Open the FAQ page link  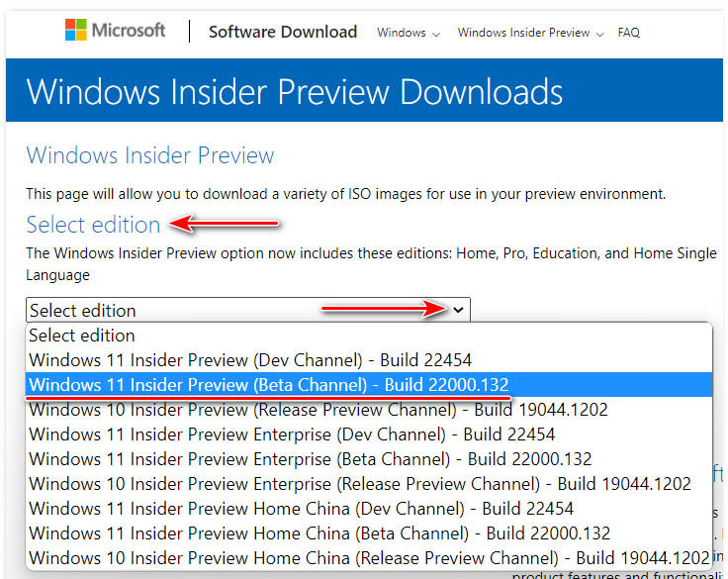(x=629, y=33)
